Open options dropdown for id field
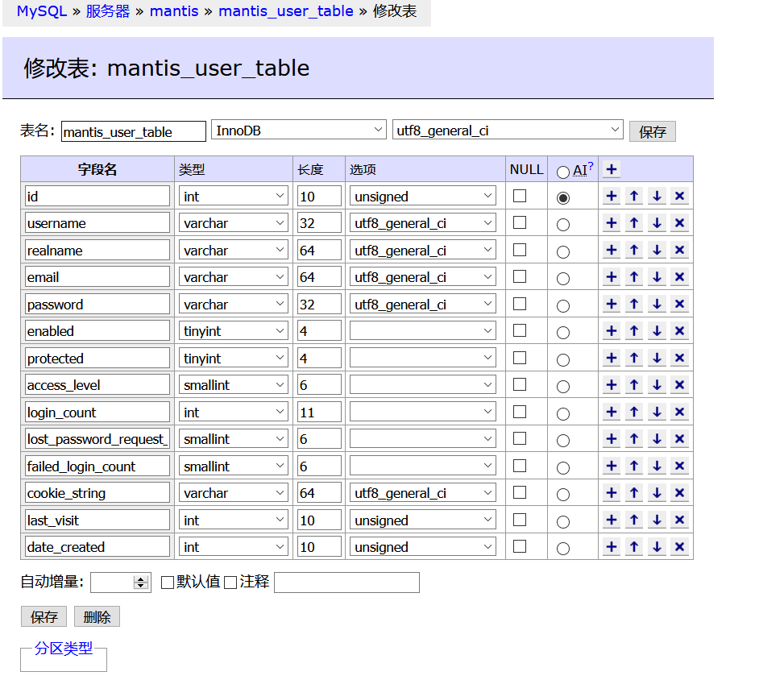 423,196
